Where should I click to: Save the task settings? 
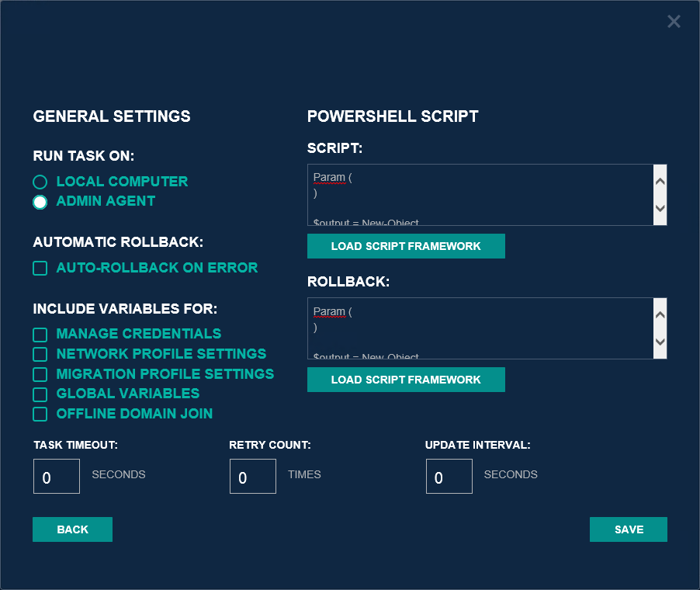coord(629,529)
